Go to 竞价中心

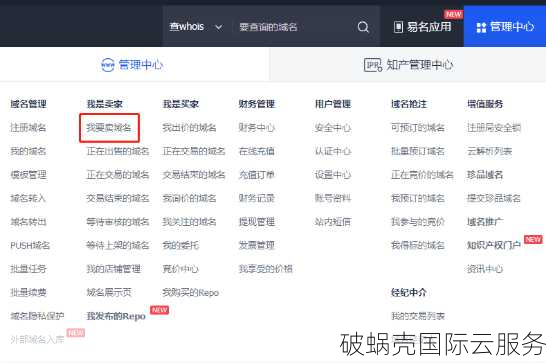pyautogui.click(x=180, y=269)
